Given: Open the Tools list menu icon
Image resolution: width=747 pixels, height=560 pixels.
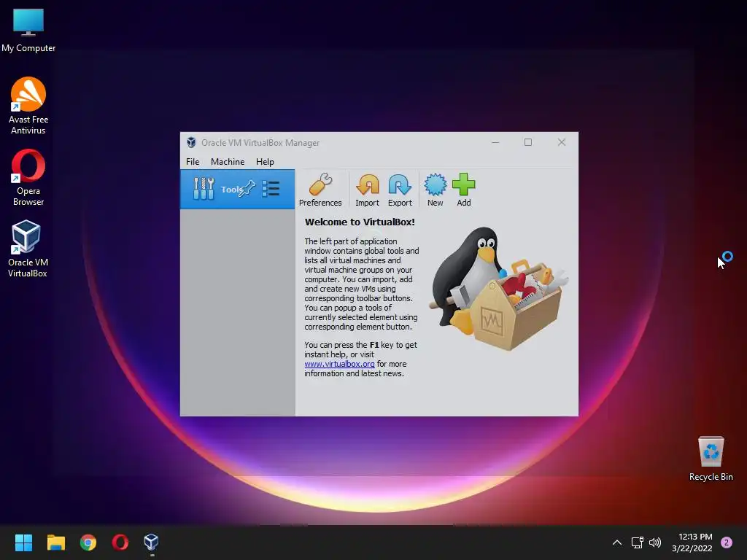Looking at the screenshot, I should coord(271,189).
